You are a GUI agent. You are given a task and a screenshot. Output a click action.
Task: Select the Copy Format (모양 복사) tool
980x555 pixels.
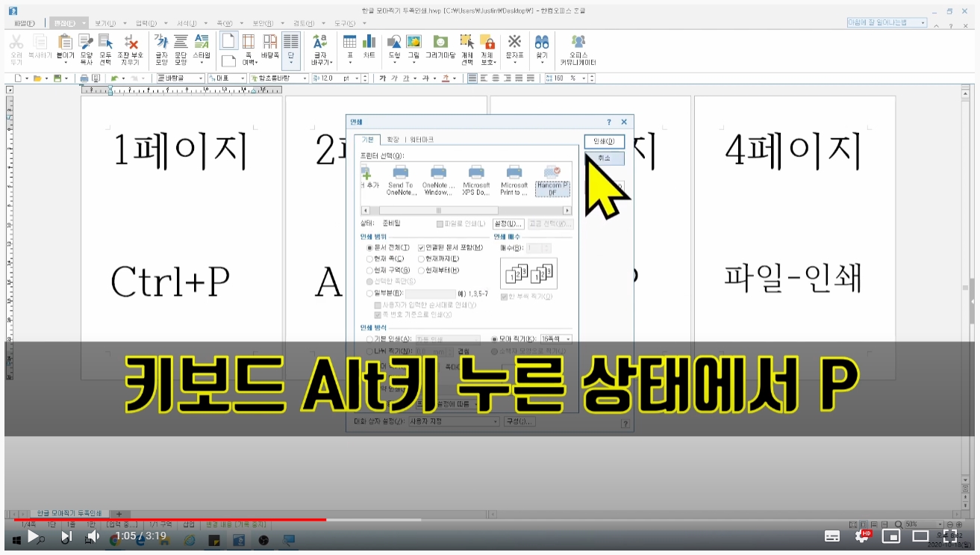[86, 49]
